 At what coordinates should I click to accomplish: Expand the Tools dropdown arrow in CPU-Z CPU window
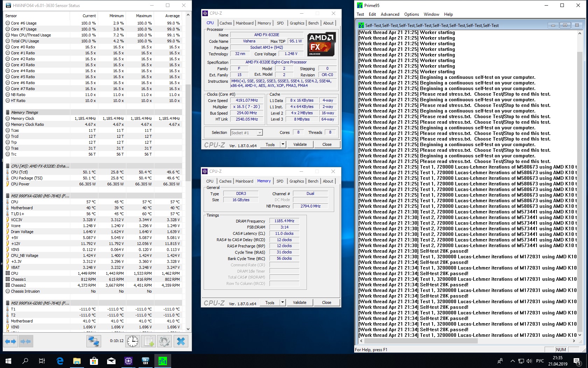[x=283, y=144]
